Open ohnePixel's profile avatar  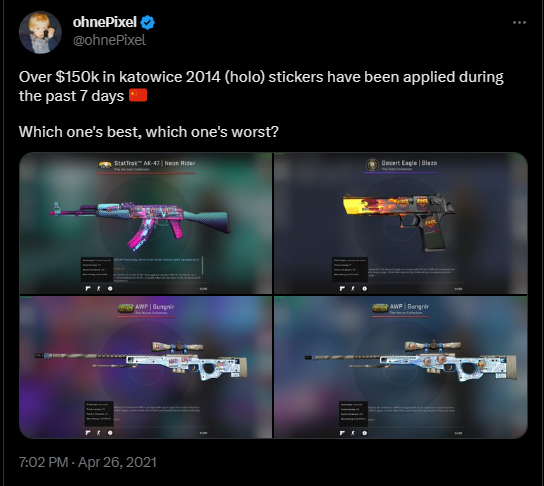[x=40, y=32]
